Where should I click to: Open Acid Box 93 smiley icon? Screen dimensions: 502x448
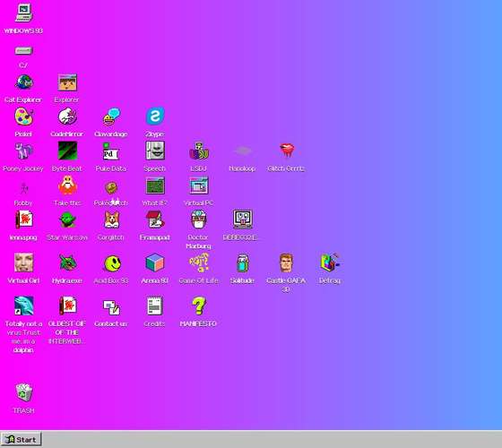(112, 263)
